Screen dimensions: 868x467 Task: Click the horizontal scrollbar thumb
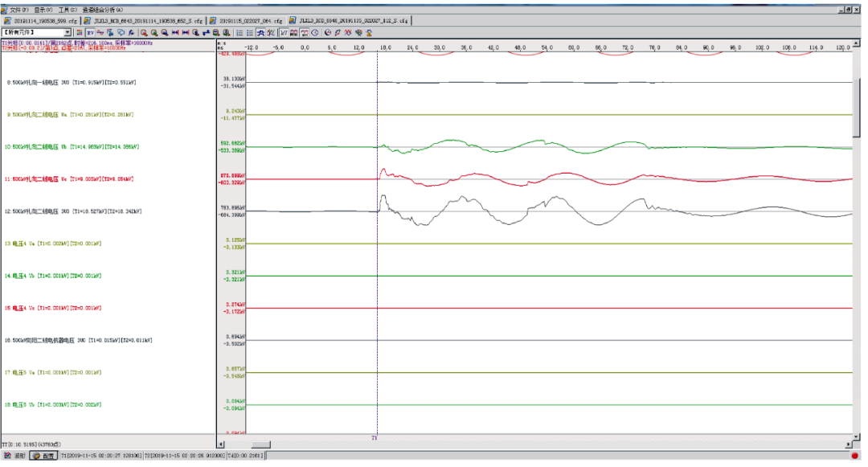click(x=260, y=444)
